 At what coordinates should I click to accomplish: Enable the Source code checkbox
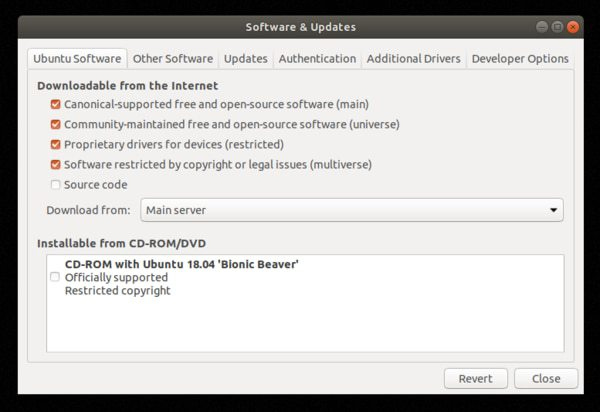pos(56,184)
